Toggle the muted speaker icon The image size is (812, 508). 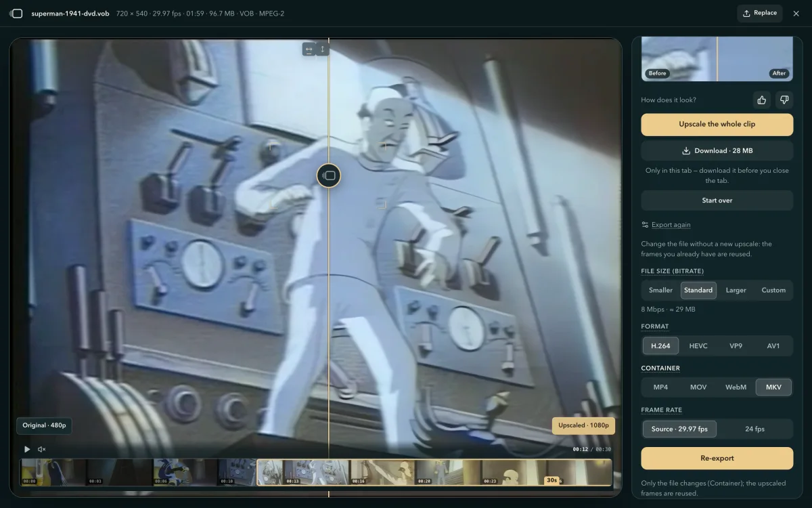coord(41,449)
